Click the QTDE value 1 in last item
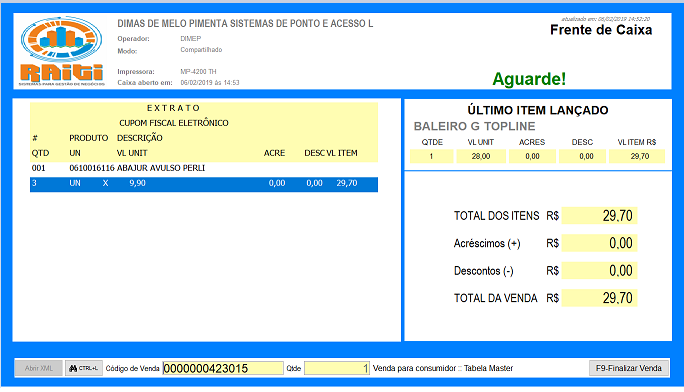 [431, 156]
